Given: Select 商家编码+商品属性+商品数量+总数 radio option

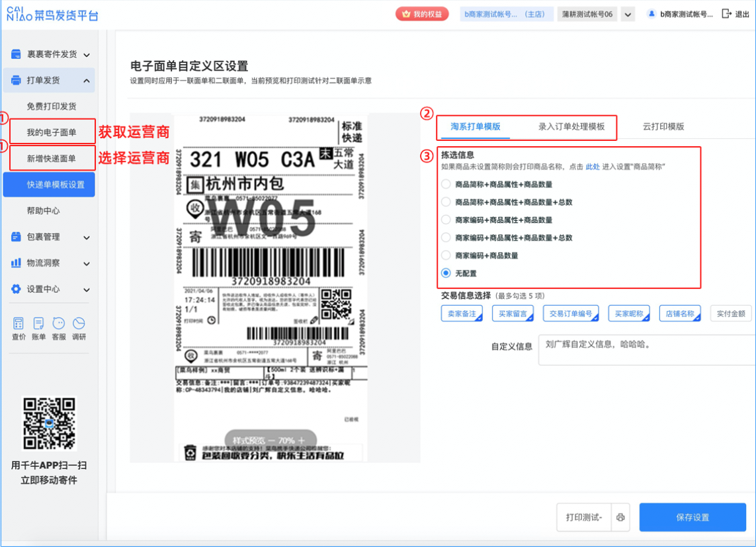Looking at the screenshot, I should point(446,237).
